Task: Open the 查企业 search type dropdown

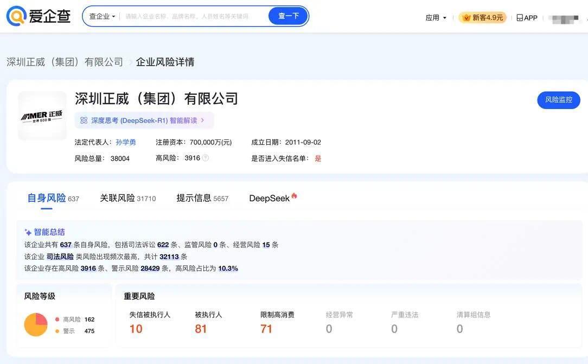Action: (102, 16)
